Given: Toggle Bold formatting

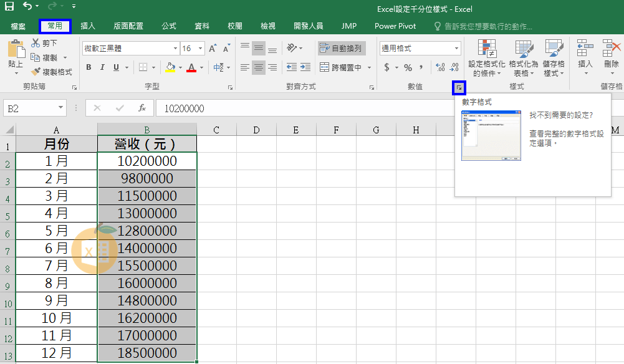Looking at the screenshot, I should click(x=89, y=67).
